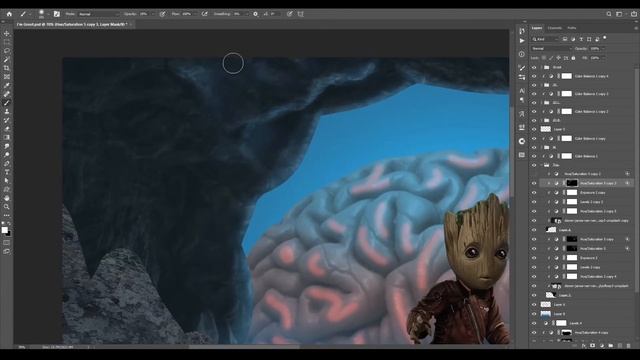Hide the Layer 6 layer
Image resolution: width=640 pixels, height=360 pixels.
coord(534,230)
